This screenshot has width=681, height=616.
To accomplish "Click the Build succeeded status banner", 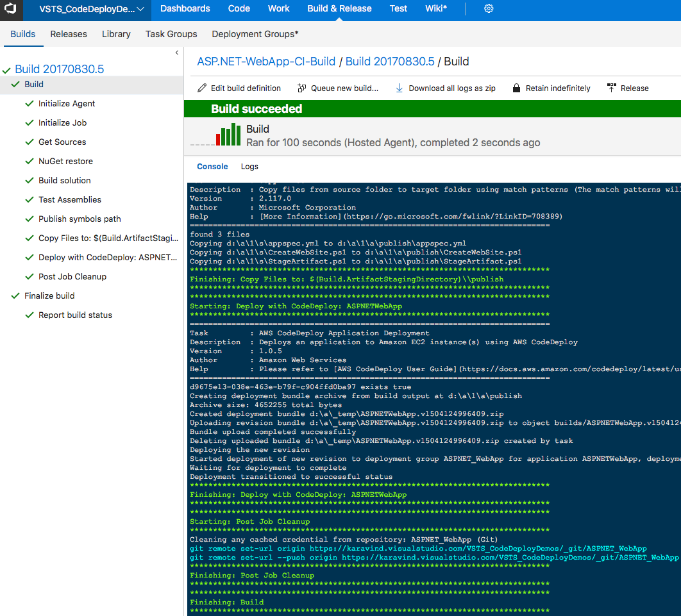I will (432, 108).
